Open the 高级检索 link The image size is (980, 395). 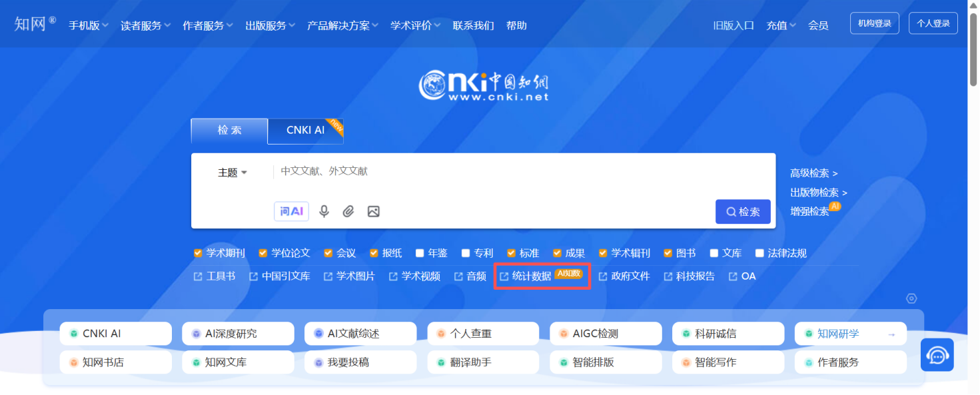[x=813, y=173]
